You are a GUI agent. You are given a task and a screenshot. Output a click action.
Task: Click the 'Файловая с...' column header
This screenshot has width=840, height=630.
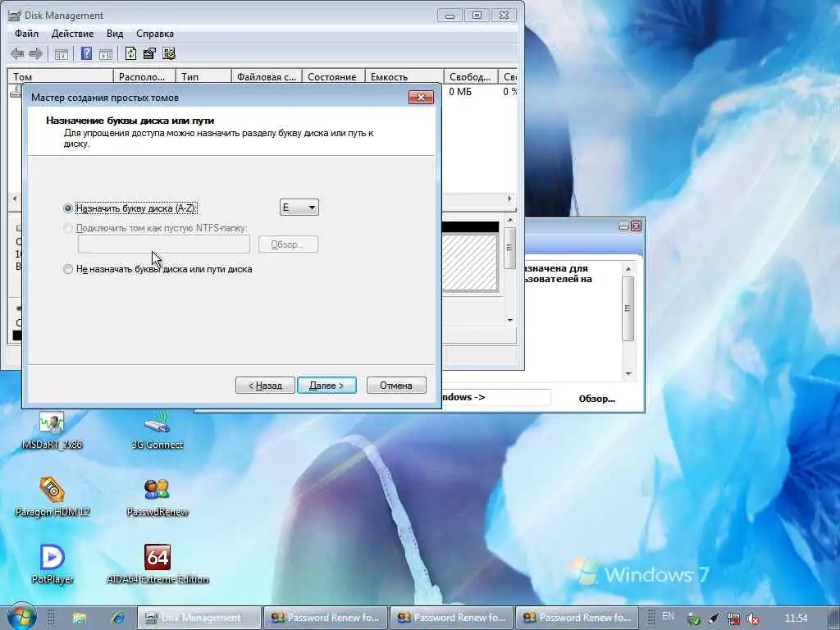click(x=267, y=76)
